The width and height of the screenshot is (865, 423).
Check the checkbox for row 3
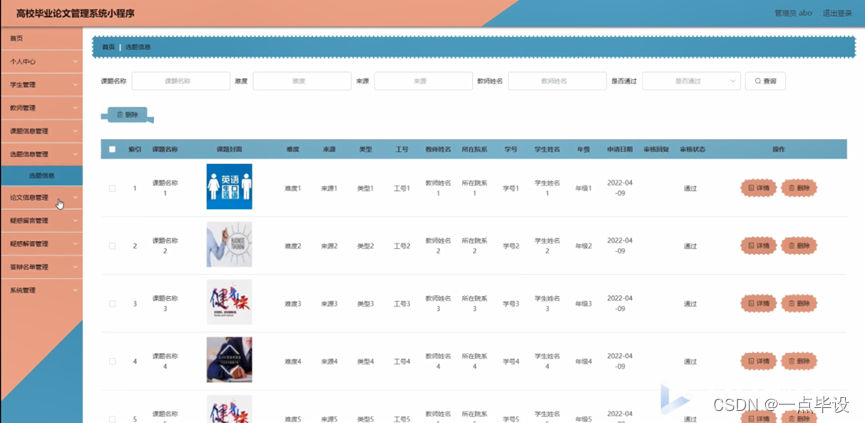(x=113, y=304)
